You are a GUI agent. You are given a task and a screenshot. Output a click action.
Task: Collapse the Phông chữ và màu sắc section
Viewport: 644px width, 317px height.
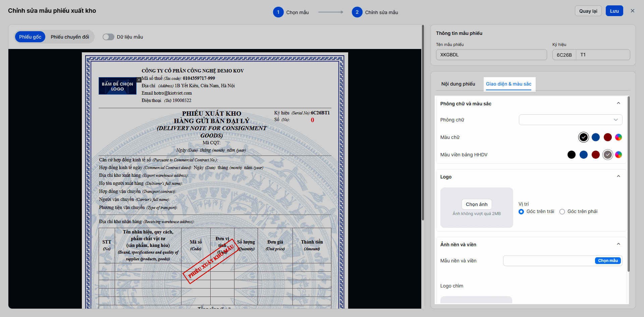point(619,103)
